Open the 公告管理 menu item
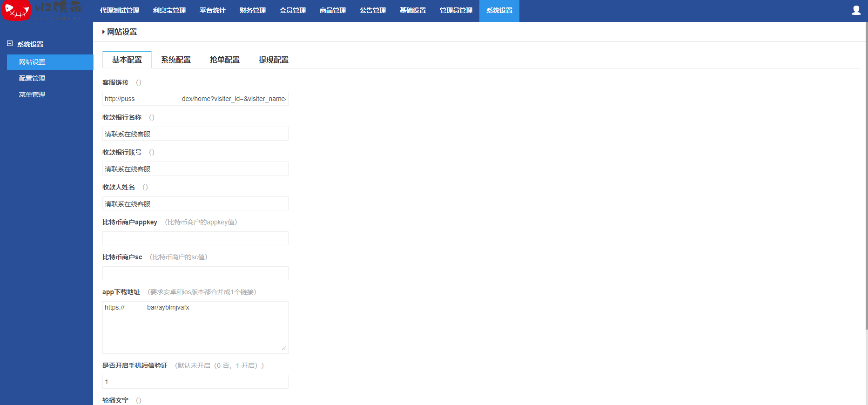 (373, 10)
